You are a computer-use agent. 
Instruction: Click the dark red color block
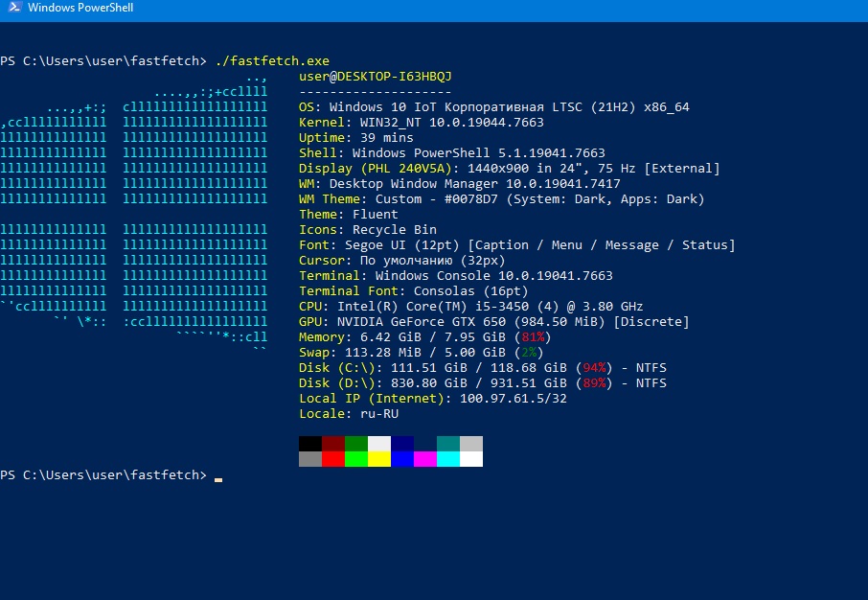tap(333, 444)
